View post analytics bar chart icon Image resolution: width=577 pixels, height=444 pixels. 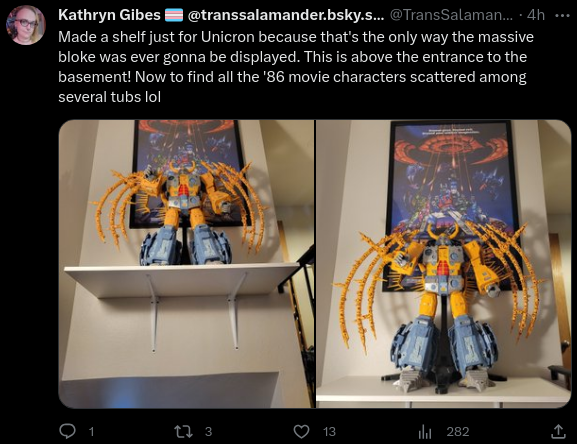pyautogui.click(x=425, y=431)
